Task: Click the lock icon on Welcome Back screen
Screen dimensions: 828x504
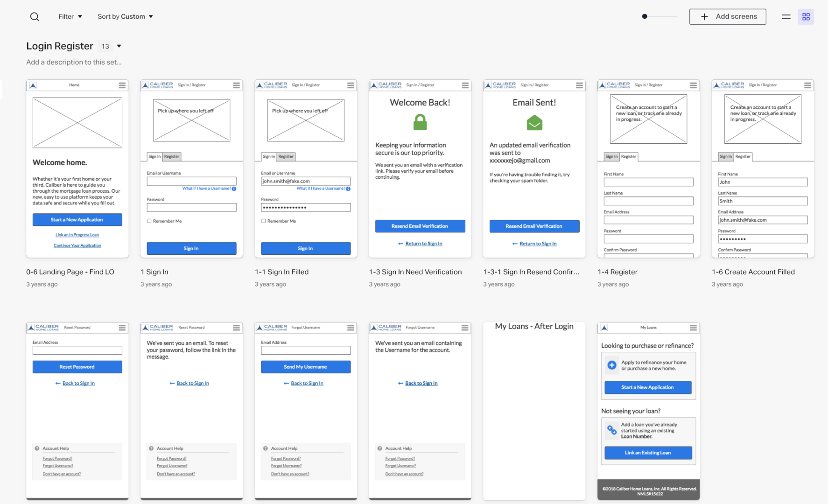Action: [420, 122]
